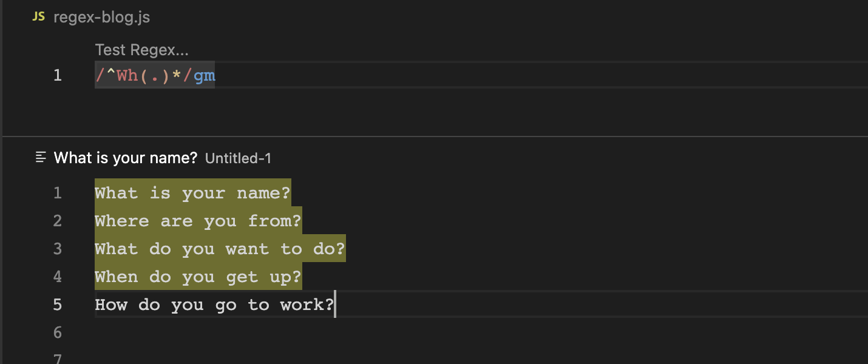868x364 pixels.
Task: Click empty line 6 in the Untitled-1 editor
Action: [243, 332]
